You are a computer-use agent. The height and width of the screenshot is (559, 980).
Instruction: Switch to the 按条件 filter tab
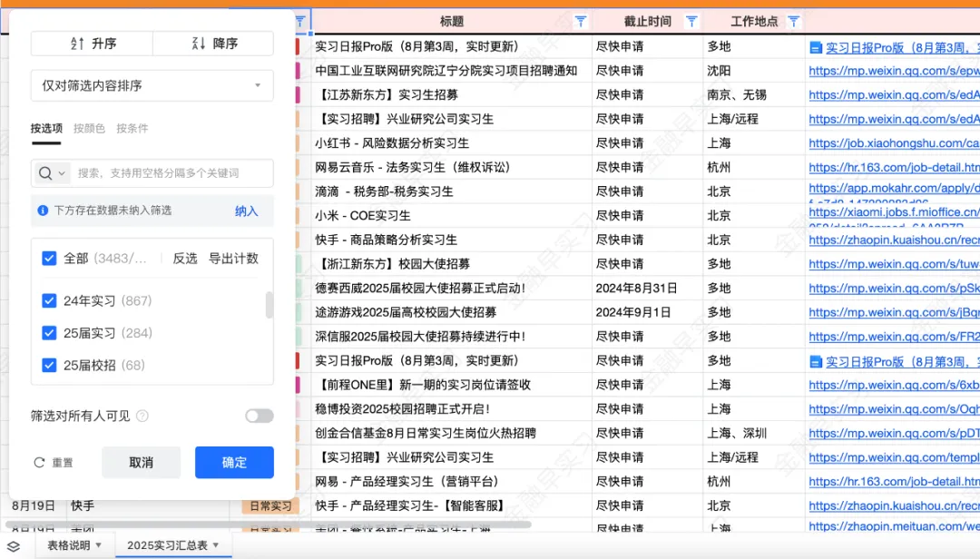click(x=132, y=127)
